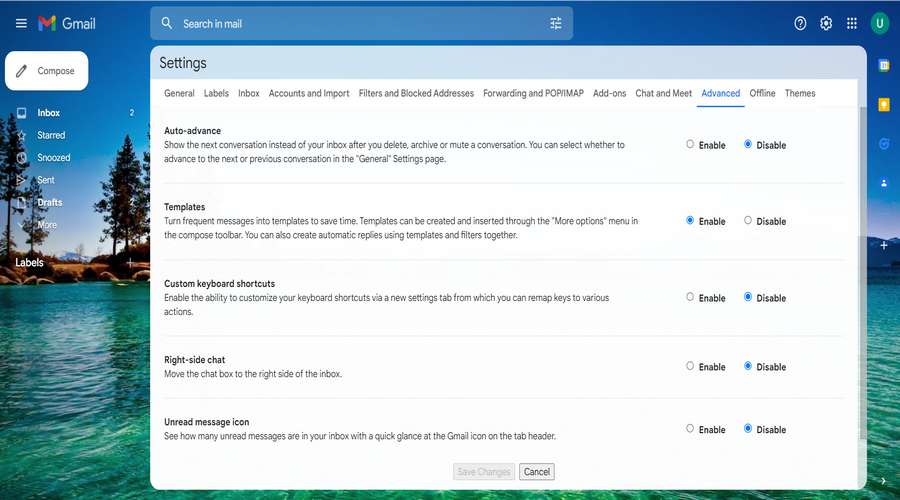
Task: Enable Custom keyboard shortcuts
Action: click(x=690, y=297)
